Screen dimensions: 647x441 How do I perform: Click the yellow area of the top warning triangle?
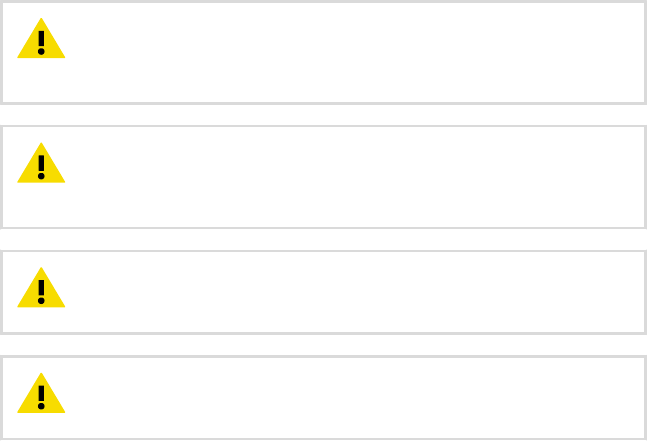(x=29, y=50)
